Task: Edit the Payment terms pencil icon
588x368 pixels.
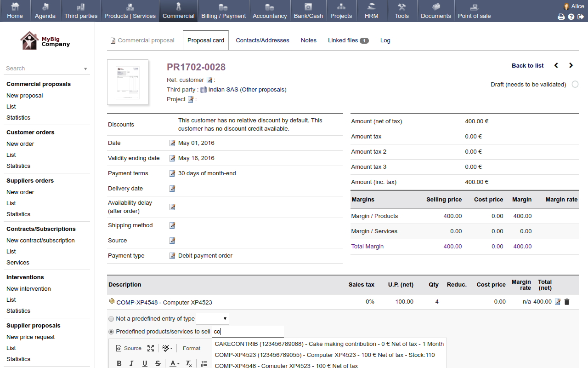Action: 172,173
